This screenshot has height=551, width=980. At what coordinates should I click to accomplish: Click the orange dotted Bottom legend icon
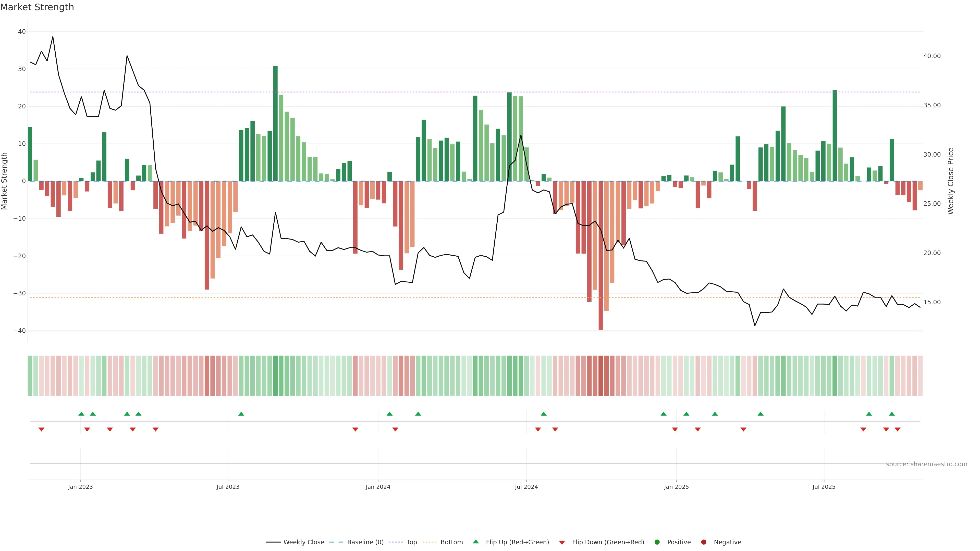click(430, 542)
